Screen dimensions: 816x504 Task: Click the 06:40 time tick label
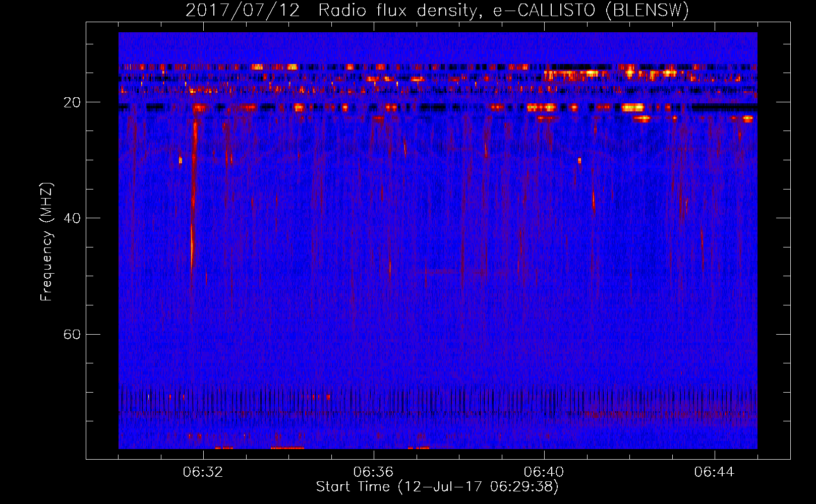[544, 472]
